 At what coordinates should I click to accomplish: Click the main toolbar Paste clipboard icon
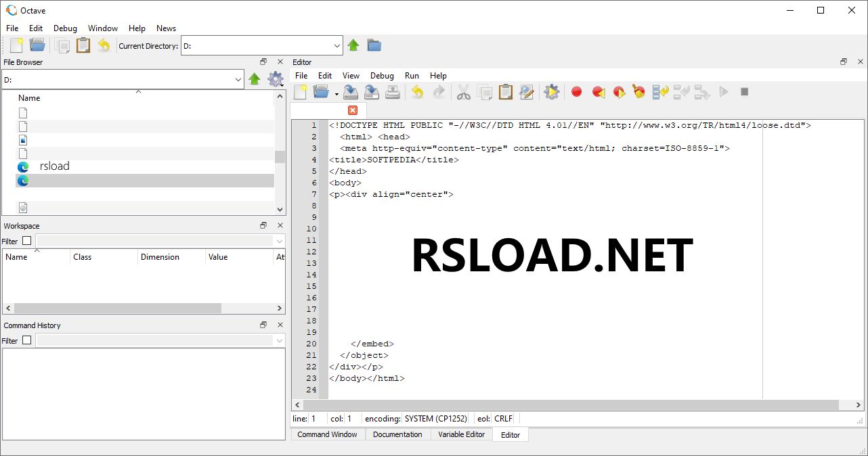83,45
